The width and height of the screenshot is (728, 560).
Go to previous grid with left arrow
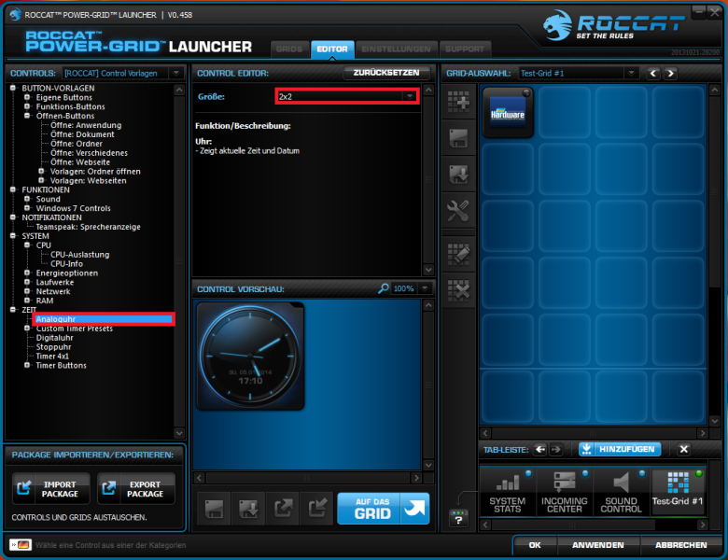(x=653, y=74)
